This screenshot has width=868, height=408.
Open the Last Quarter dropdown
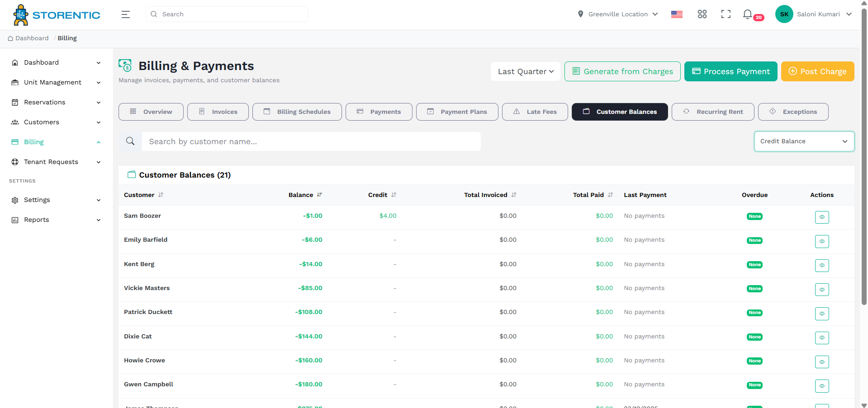pos(525,71)
